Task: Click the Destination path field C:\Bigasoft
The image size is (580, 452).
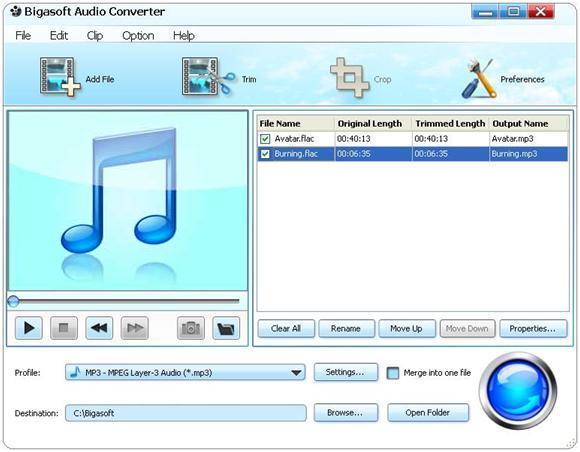Action: tap(186, 413)
